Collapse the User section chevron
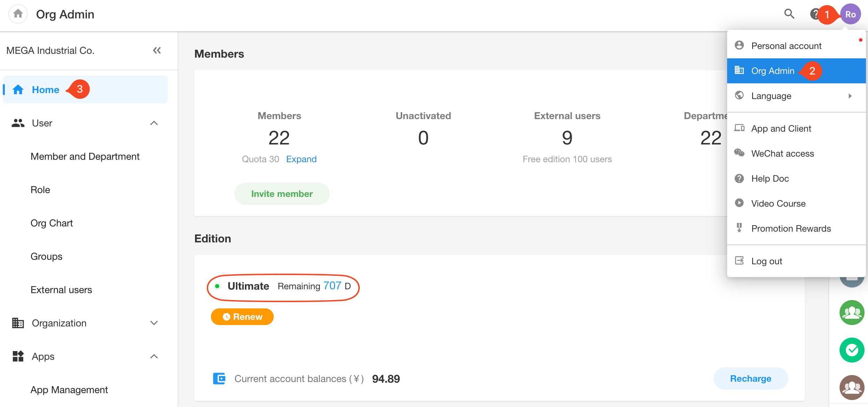Viewport: 868px width, 407px height. pos(154,123)
